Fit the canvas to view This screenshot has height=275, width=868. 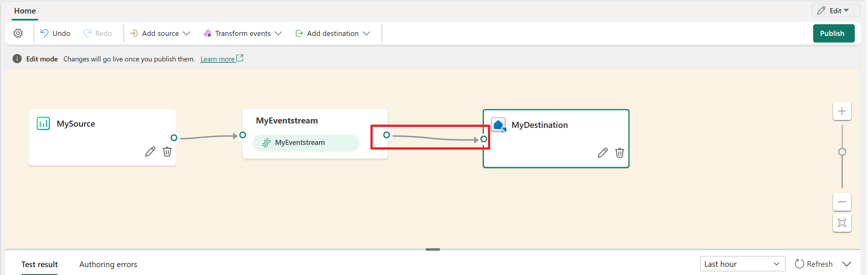pos(842,223)
